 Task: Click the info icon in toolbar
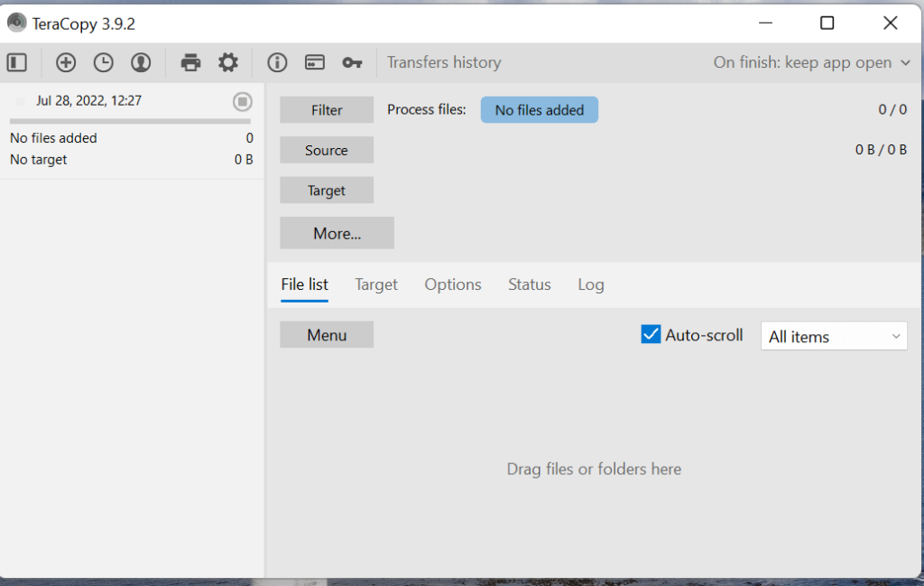(277, 62)
